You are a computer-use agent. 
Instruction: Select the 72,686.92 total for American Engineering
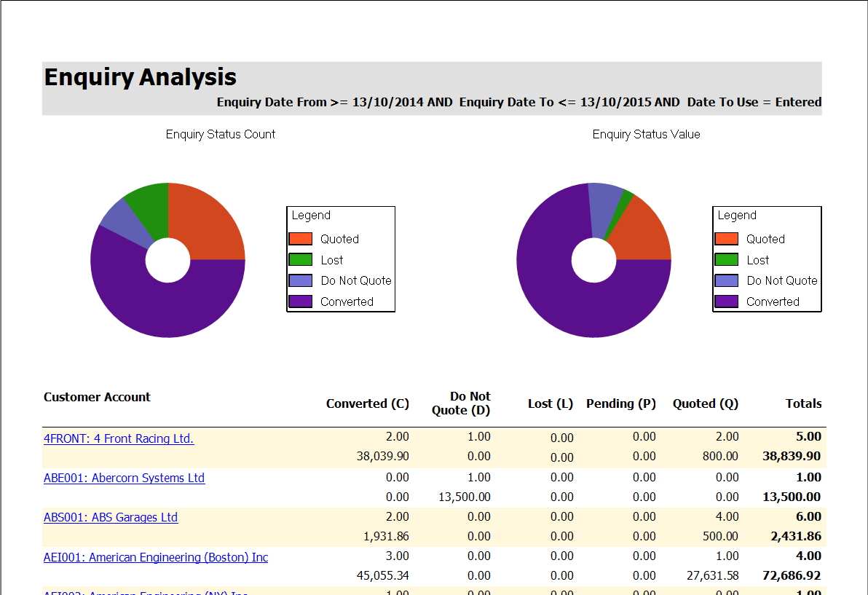tap(789, 575)
